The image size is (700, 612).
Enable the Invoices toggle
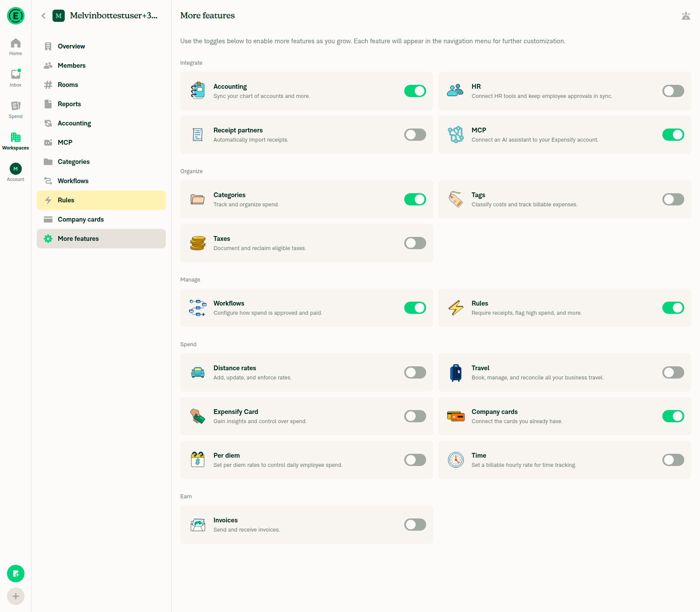(x=415, y=525)
